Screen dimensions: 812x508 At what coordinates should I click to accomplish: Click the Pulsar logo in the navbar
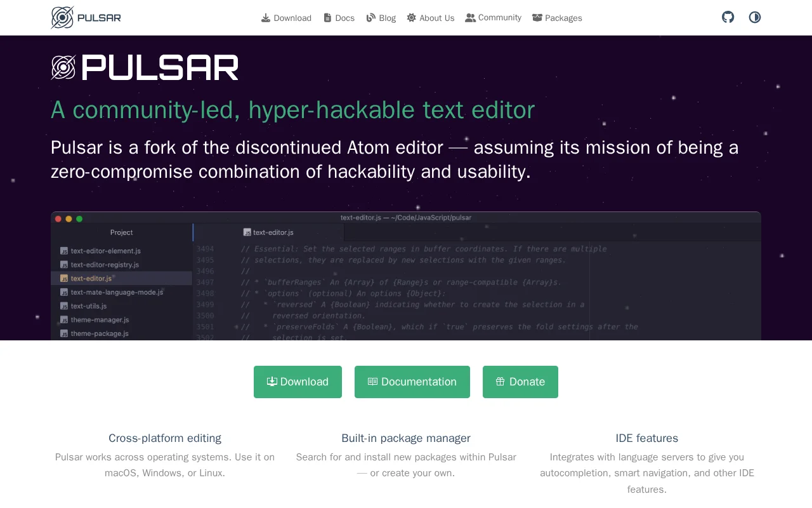coord(86,18)
